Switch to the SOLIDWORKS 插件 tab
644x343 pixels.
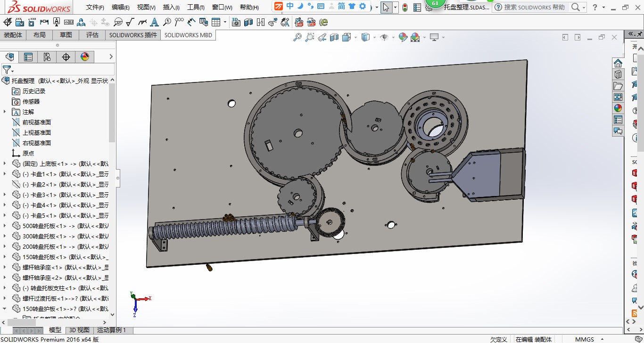pos(133,35)
